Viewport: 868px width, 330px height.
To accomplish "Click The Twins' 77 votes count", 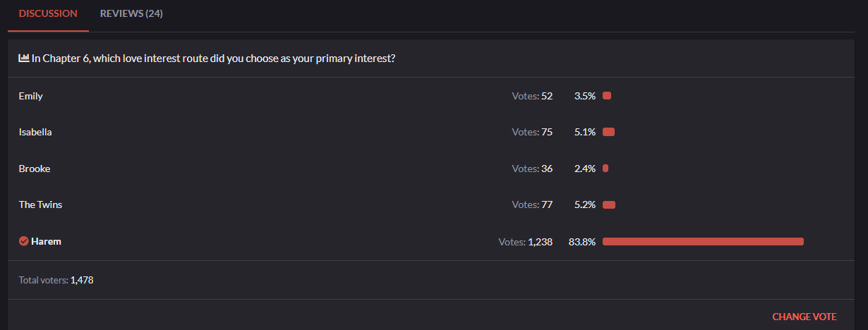I will tap(547, 205).
